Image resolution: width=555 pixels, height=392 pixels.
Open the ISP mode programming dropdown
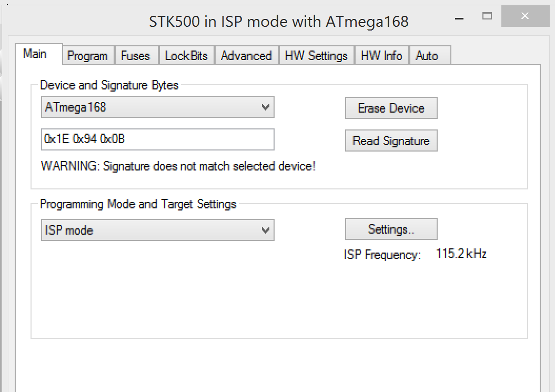(x=158, y=230)
